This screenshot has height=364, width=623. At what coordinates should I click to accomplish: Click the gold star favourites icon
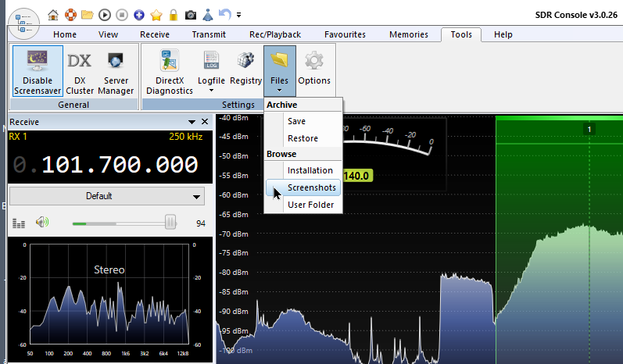coord(156,14)
